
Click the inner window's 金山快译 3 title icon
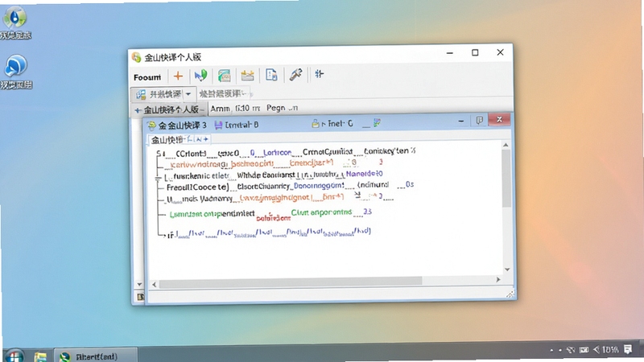pos(151,125)
